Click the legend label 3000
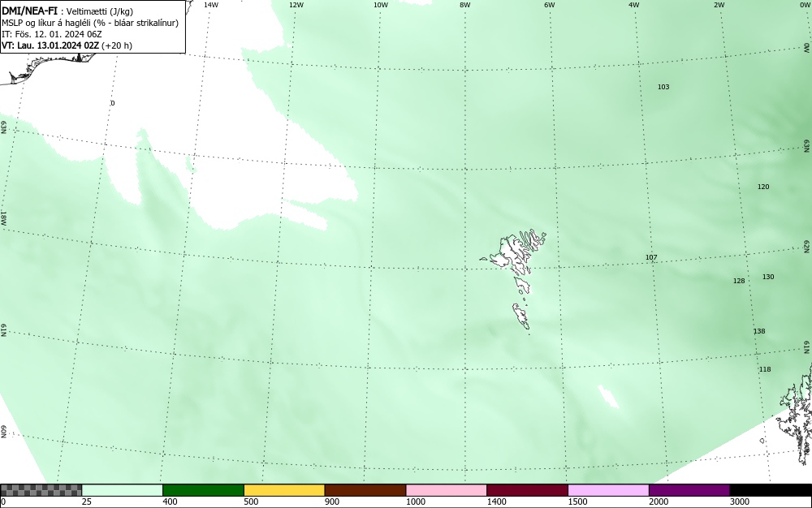Viewport: 812px width, 508px height. [740, 502]
